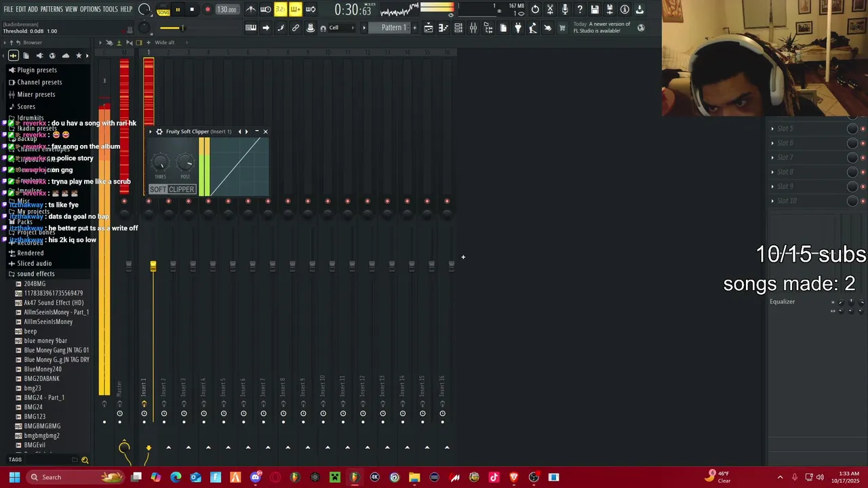The image size is (868, 488).
Task: Open the FILE menu
Action: tap(9, 9)
